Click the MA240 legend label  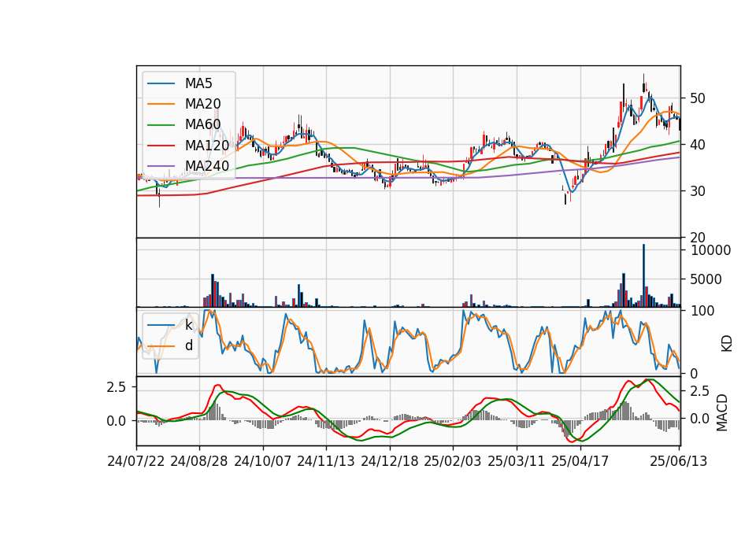[x=207, y=166]
